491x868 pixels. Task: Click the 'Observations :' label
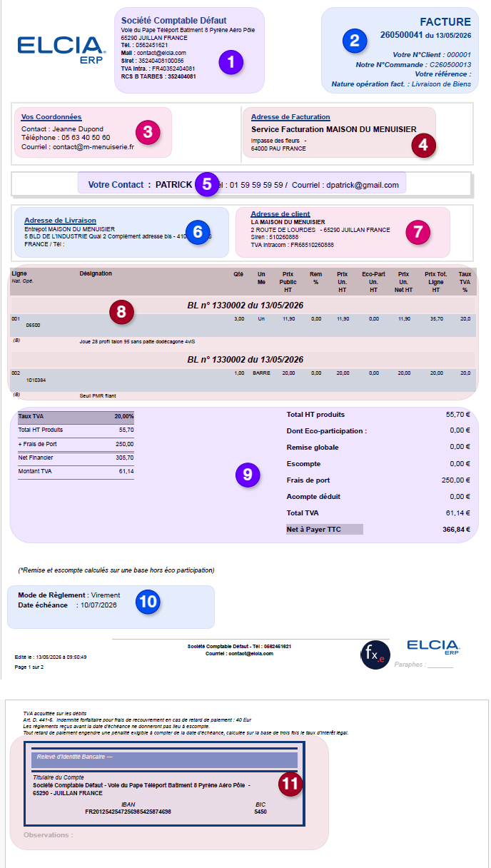click(49, 834)
